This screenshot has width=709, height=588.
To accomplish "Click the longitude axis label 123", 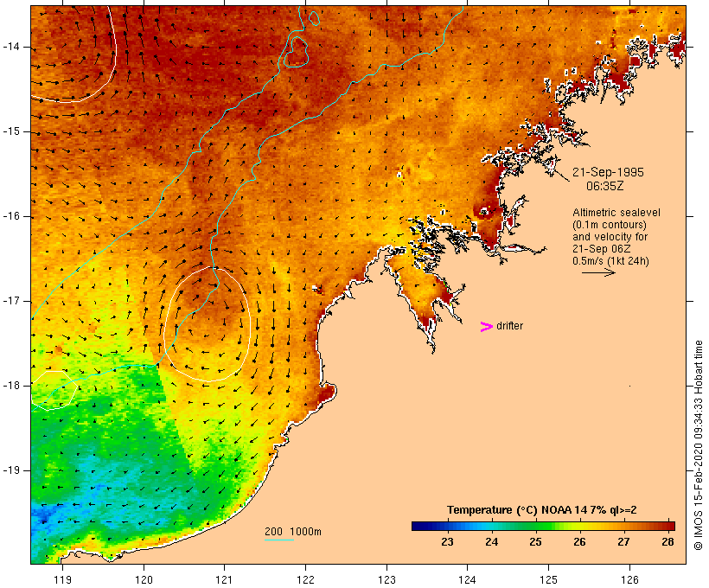I will (386, 579).
